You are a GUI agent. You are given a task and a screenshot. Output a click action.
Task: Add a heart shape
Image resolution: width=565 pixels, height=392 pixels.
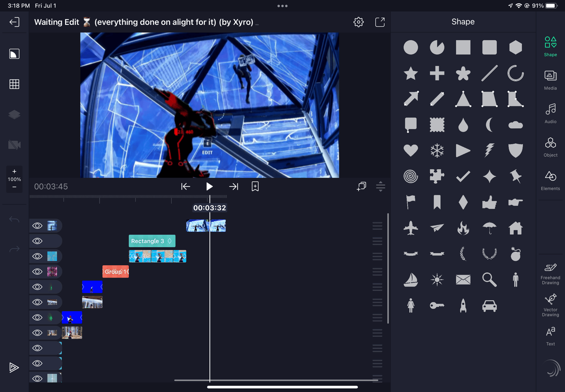pyautogui.click(x=411, y=150)
